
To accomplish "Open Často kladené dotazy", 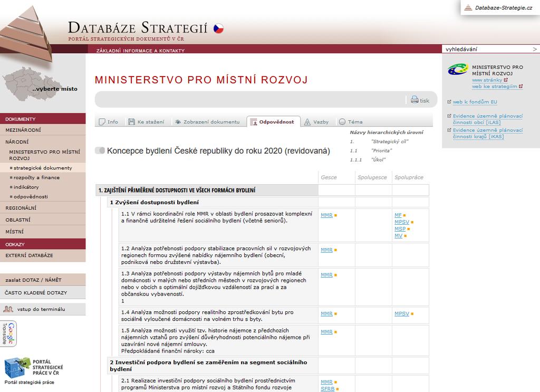I will point(43,293).
